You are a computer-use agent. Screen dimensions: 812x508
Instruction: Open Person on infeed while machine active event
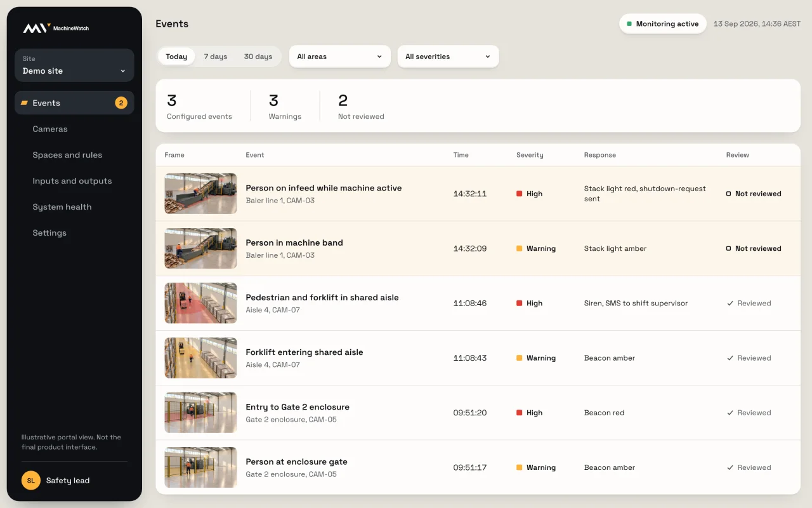(478, 194)
